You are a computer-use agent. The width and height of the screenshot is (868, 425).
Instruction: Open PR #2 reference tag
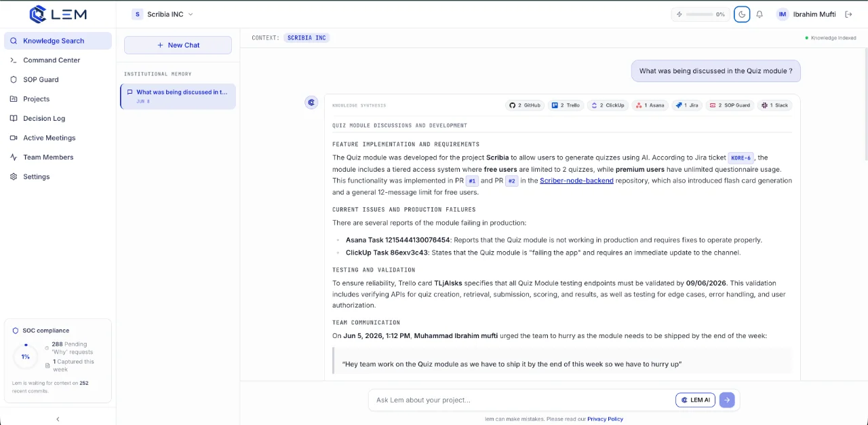point(512,181)
